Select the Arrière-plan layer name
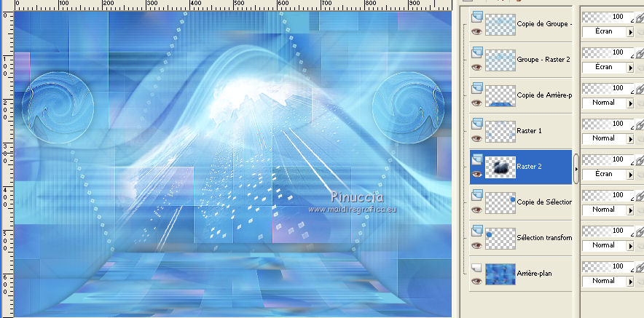 click(534, 274)
